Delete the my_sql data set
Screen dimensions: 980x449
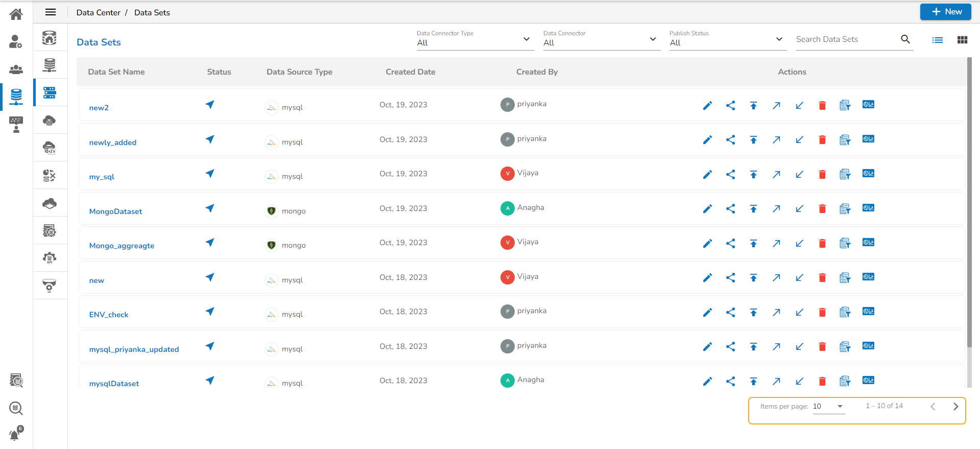pyautogui.click(x=822, y=174)
